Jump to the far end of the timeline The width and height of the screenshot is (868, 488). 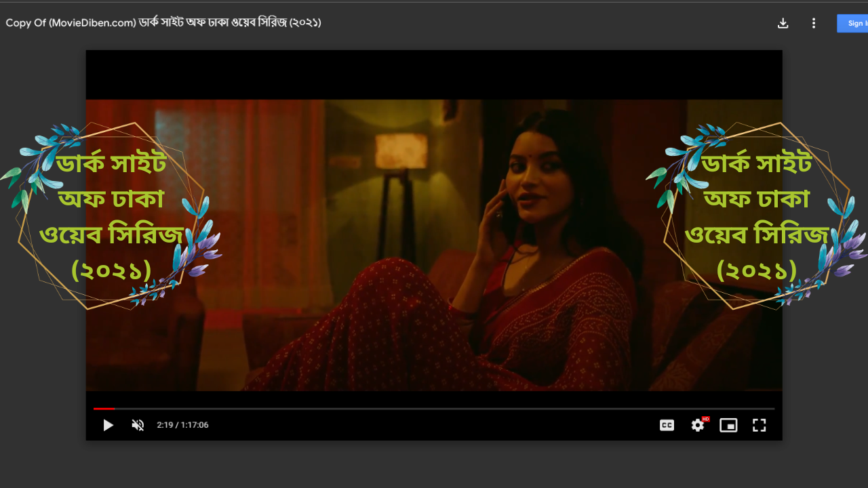coord(772,409)
